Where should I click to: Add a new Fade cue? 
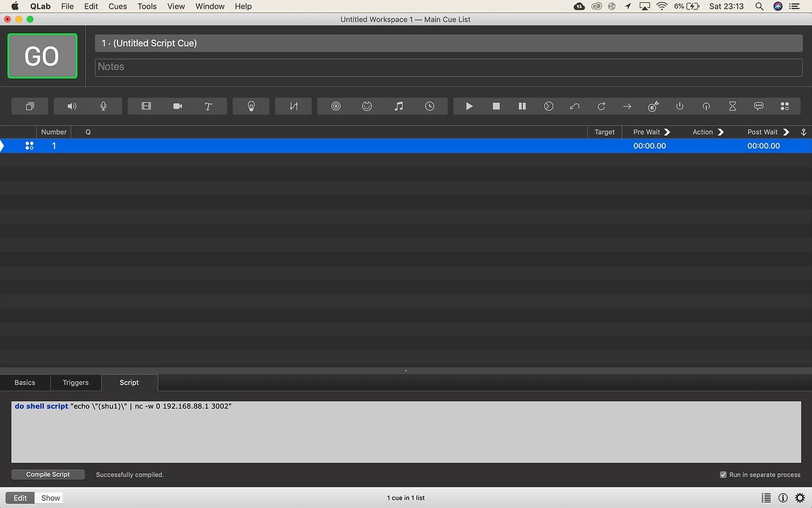294,106
